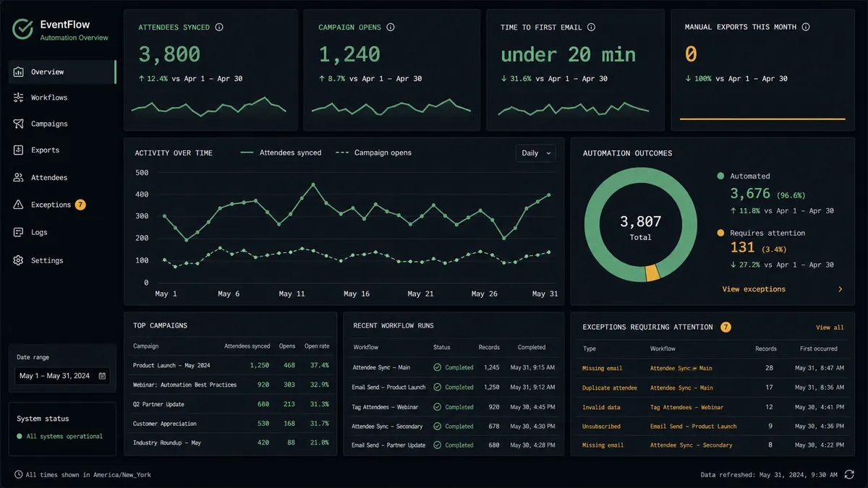The image size is (868, 488).
Task: Click the orange segment of the donut chart
Action: [x=652, y=273]
